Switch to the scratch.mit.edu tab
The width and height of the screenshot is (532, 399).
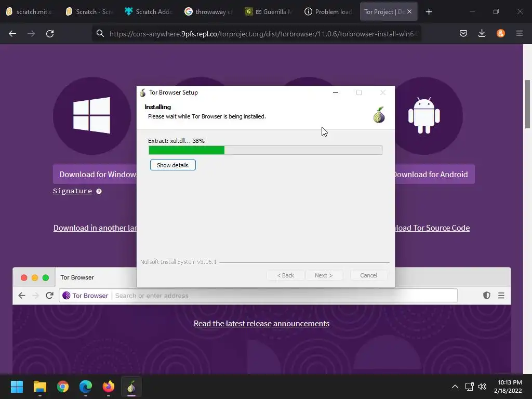pos(31,11)
